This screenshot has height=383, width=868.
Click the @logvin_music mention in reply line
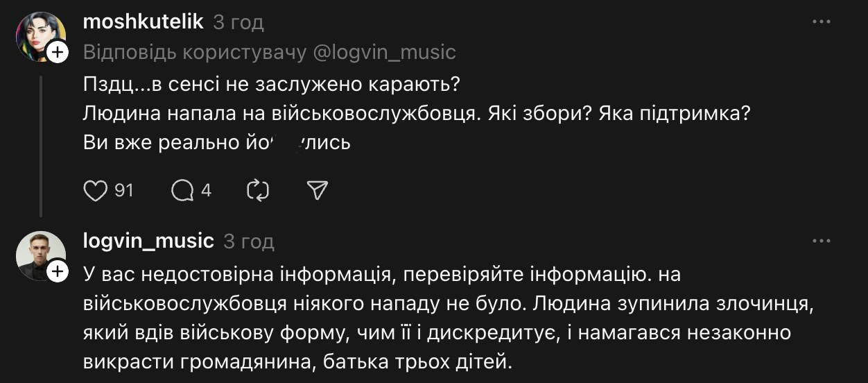386,52
